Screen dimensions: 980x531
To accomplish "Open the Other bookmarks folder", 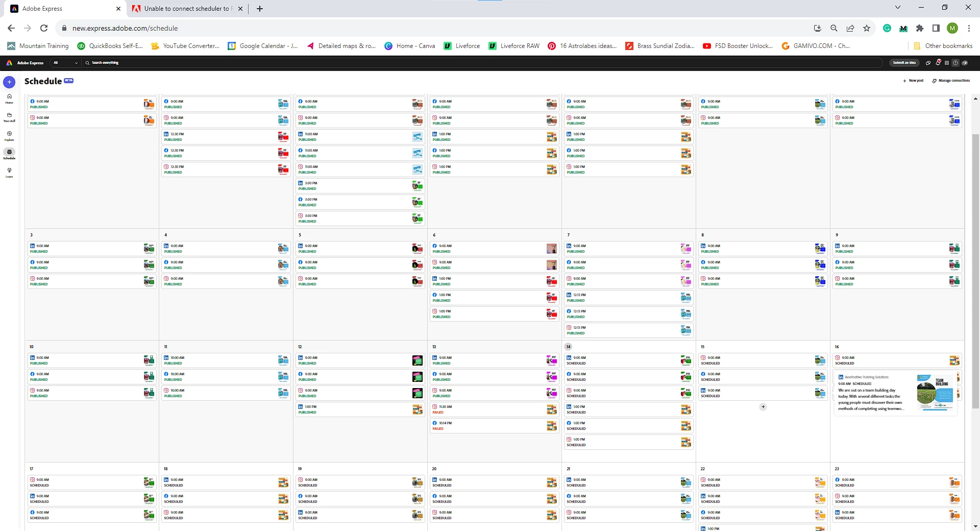I will coord(943,46).
